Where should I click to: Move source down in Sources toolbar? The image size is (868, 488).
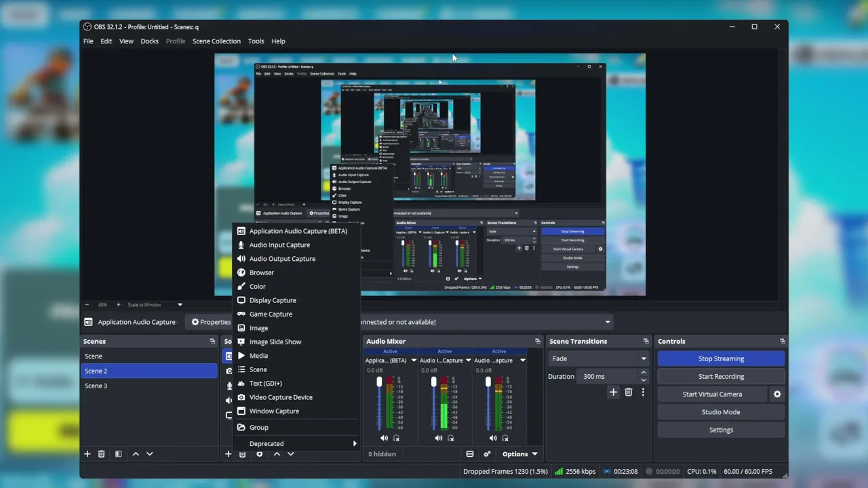[x=291, y=454]
